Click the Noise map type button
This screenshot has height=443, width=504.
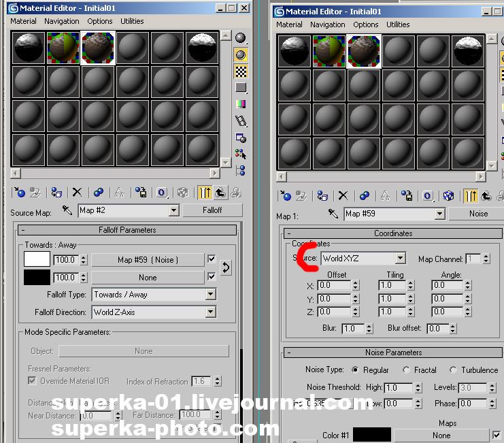tap(478, 214)
